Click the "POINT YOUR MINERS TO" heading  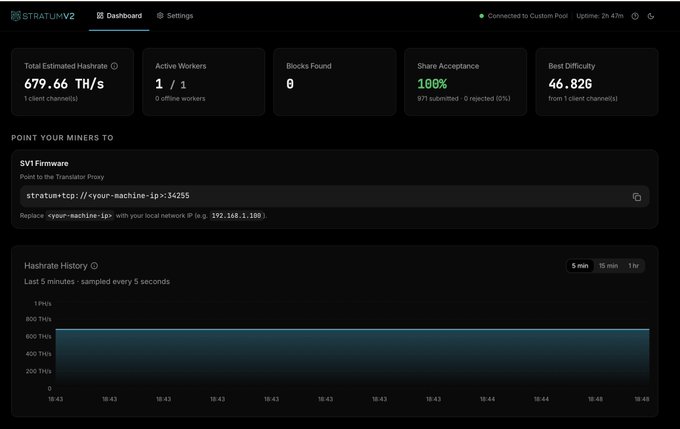(x=62, y=138)
